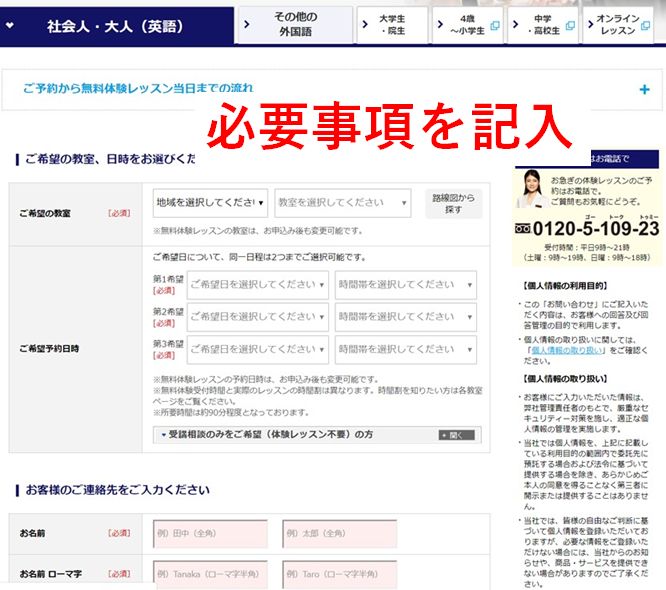Click heart icon beside 社会人・大人

pyautogui.click(x=9, y=25)
